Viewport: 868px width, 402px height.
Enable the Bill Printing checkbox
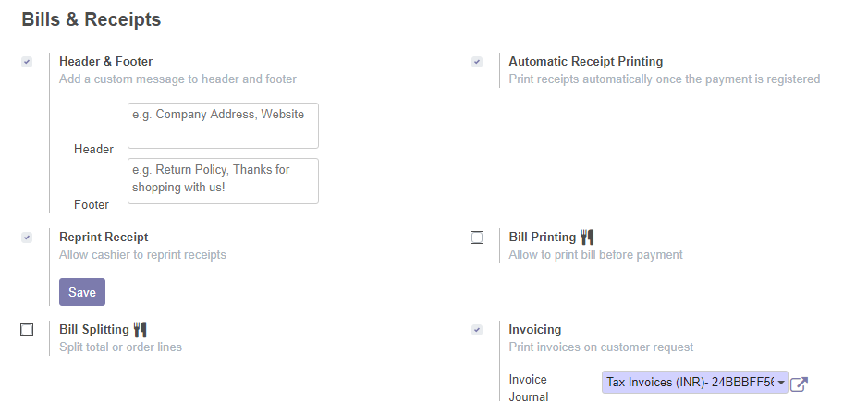tap(477, 238)
